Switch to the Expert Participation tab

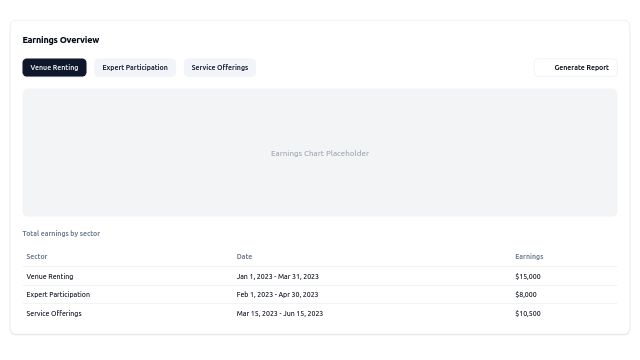tap(135, 67)
